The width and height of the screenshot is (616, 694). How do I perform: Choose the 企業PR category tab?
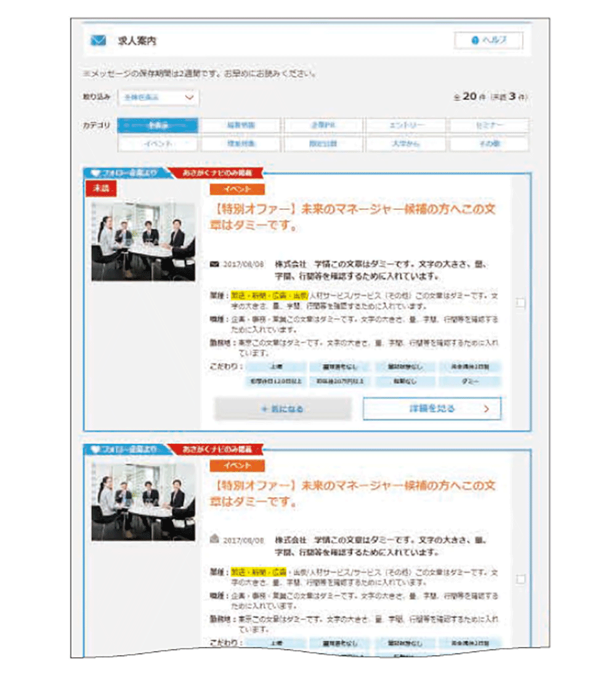pos(323,126)
